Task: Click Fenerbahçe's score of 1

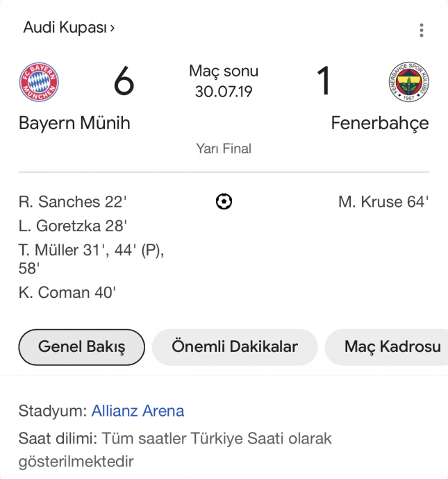Action: [x=324, y=82]
